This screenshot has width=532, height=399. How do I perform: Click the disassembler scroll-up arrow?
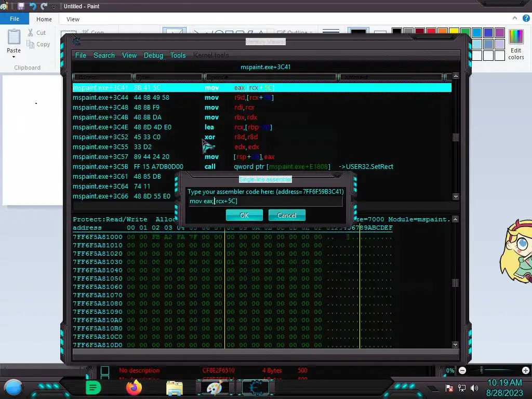[456, 76]
